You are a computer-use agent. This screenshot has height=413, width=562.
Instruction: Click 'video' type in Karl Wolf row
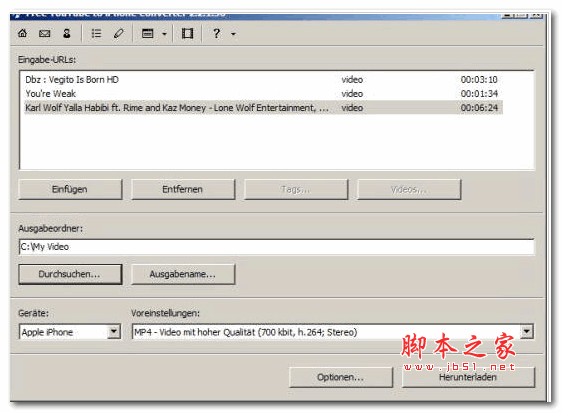pyautogui.click(x=352, y=108)
